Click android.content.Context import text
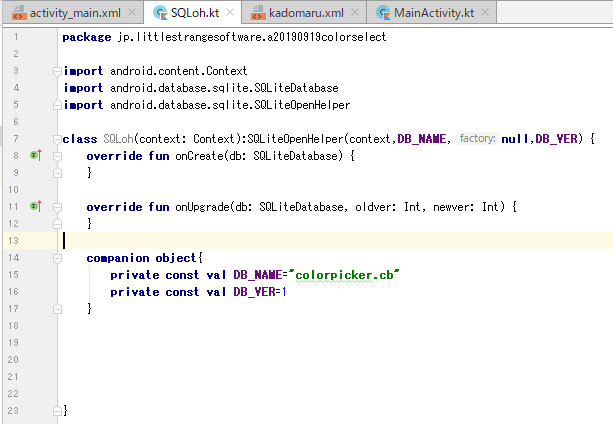 179,71
